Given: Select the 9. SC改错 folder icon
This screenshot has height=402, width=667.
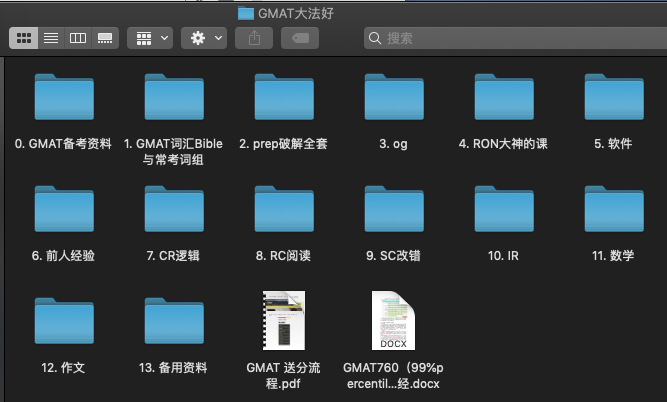Looking at the screenshot, I should click(394, 209).
